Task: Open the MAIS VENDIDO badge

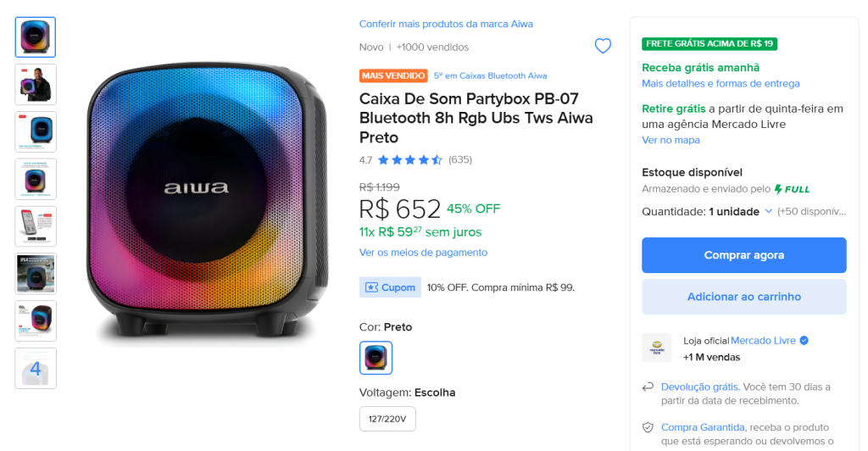Action: tap(393, 75)
